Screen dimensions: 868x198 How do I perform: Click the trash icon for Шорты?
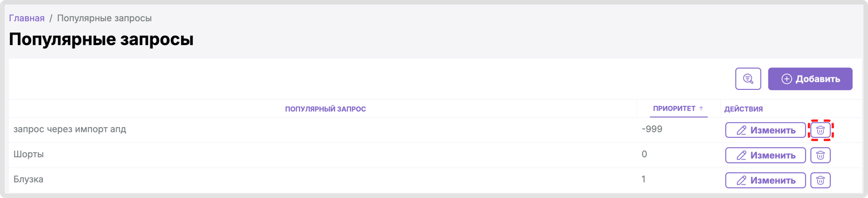pyautogui.click(x=820, y=155)
